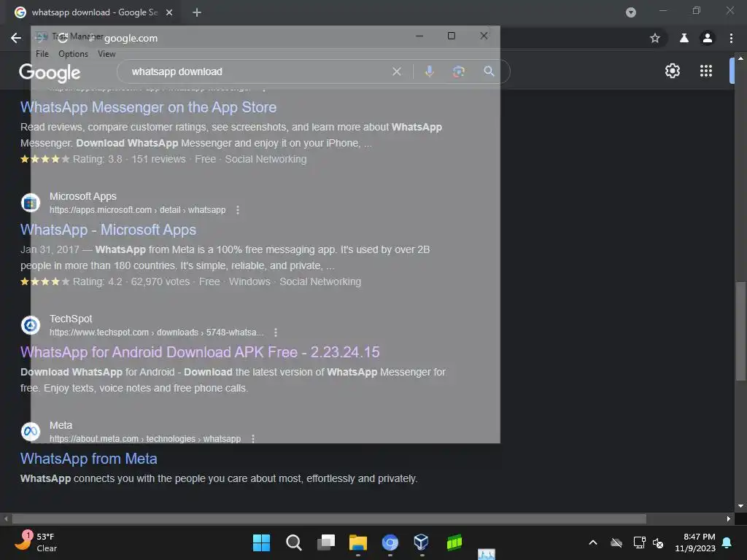Open Chrome Labs flask icon
The height and width of the screenshot is (560, 747).
point(684,38)
